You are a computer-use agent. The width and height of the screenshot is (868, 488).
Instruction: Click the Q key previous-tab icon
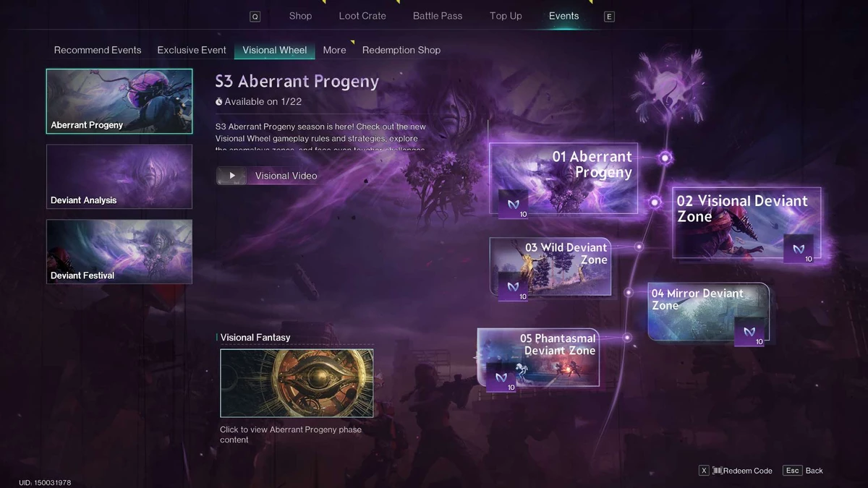(255, 17)
